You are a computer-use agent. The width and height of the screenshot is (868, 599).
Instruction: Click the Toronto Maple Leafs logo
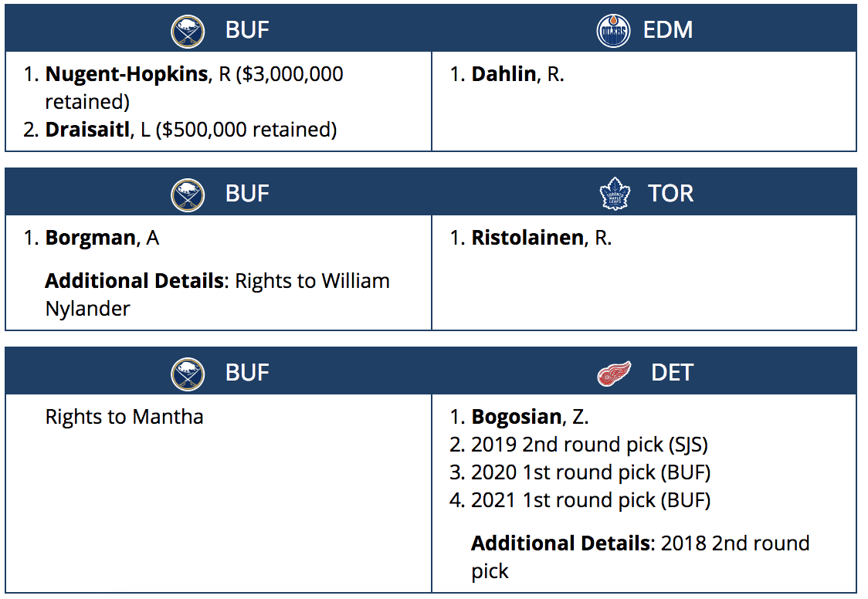[x=615, y=194]
